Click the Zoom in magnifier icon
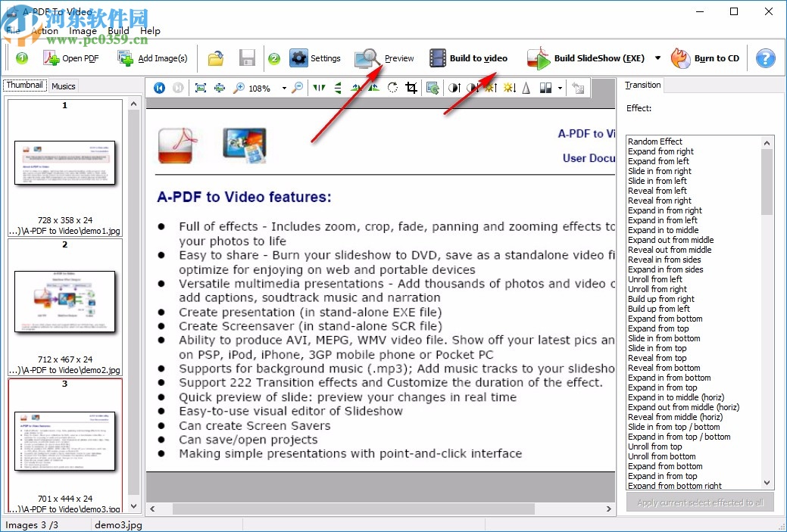Screen dimensions: 787x532 238,88
